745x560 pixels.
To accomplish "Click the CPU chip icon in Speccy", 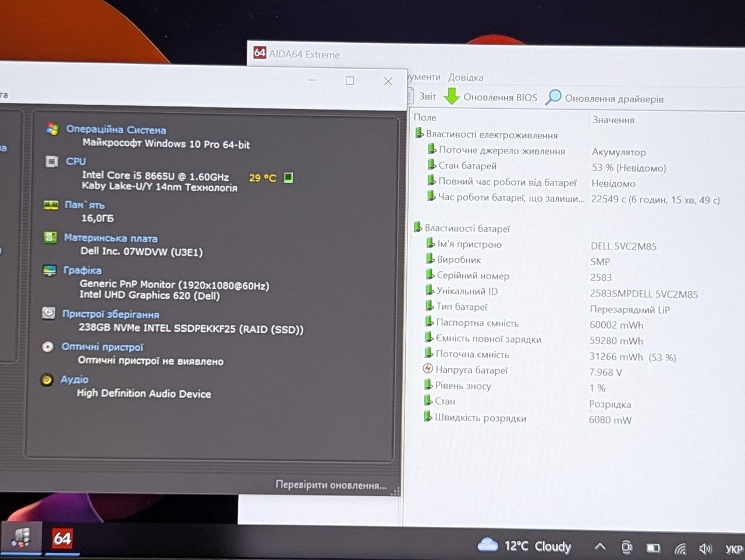I will [52, 161].
